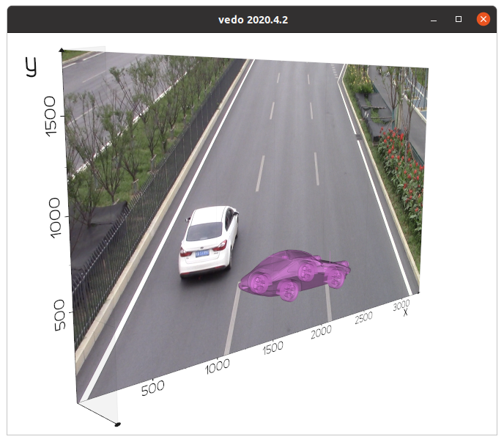
Task: Click the 500 tick on the y axis
Action: 60,315
